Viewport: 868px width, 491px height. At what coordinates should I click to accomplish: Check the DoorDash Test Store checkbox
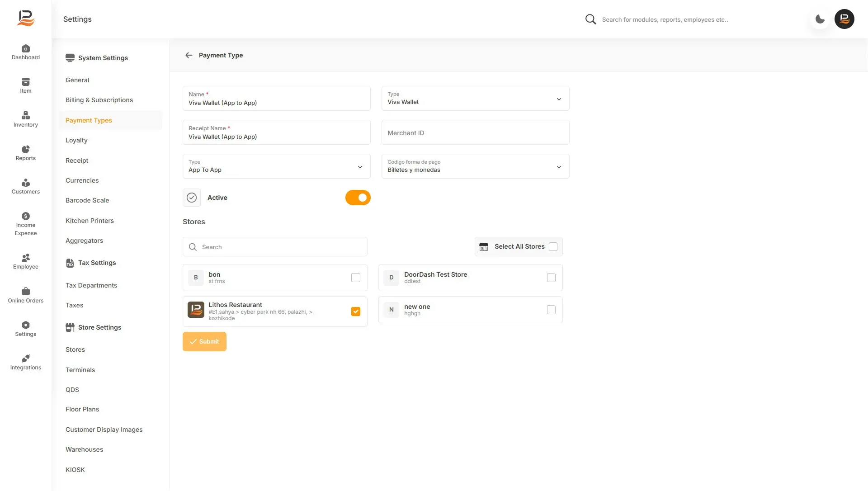[551, 278]
